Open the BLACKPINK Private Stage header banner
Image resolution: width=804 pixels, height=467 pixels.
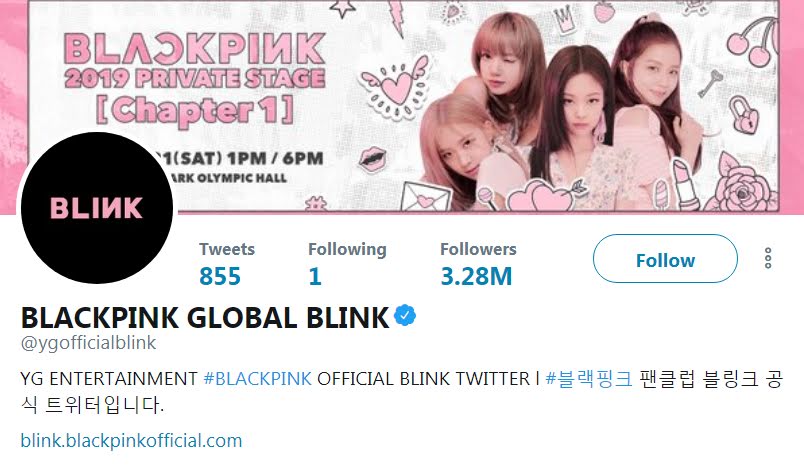pyautogui.click(x=402, y=106)
